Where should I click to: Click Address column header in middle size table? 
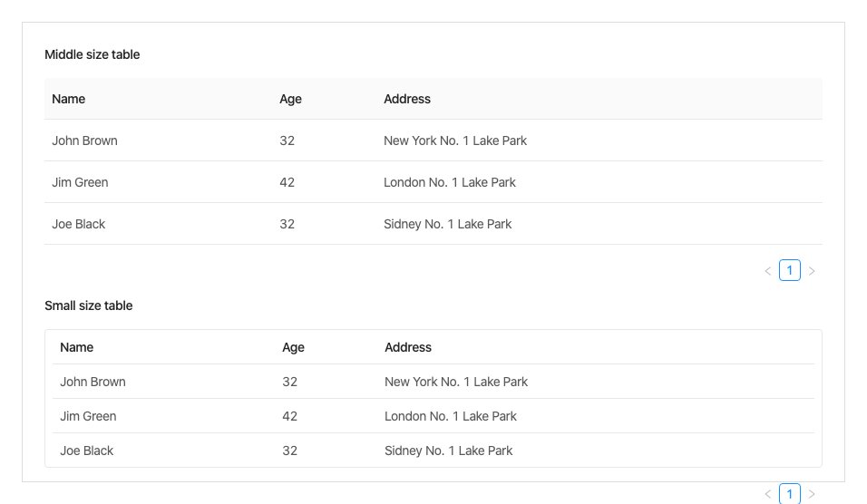pyautogui.click(x=407, y=99)
